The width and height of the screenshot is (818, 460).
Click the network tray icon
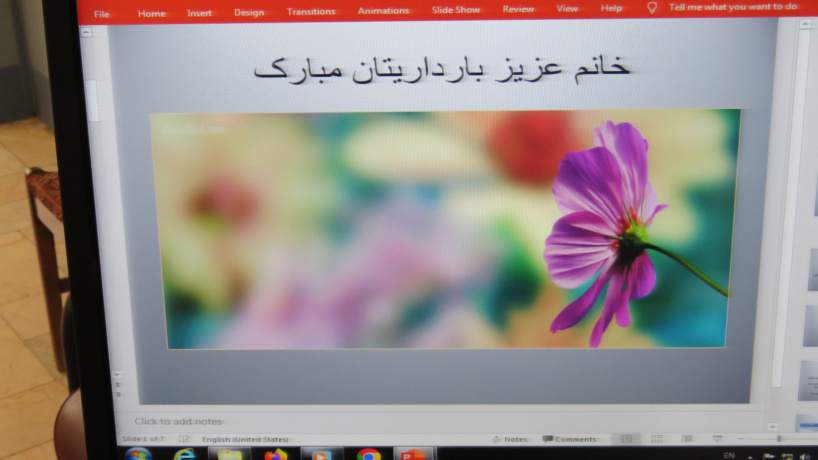tap(787, 457)
